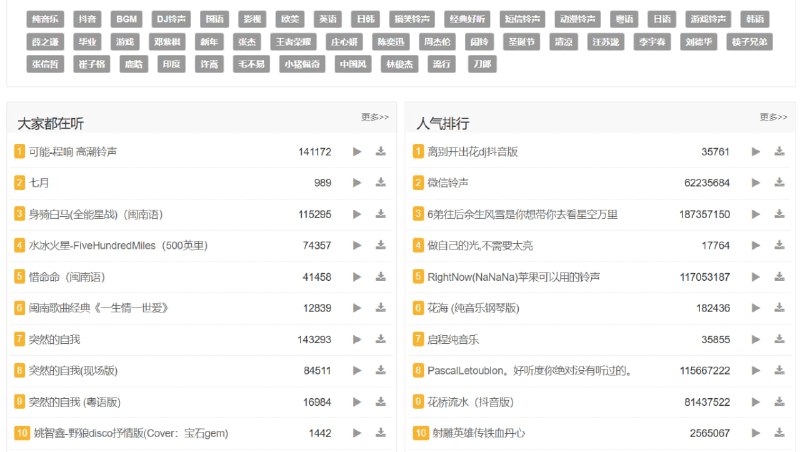Select the DJ铃声 tag
800x452 pixels.
pos(172,19)
